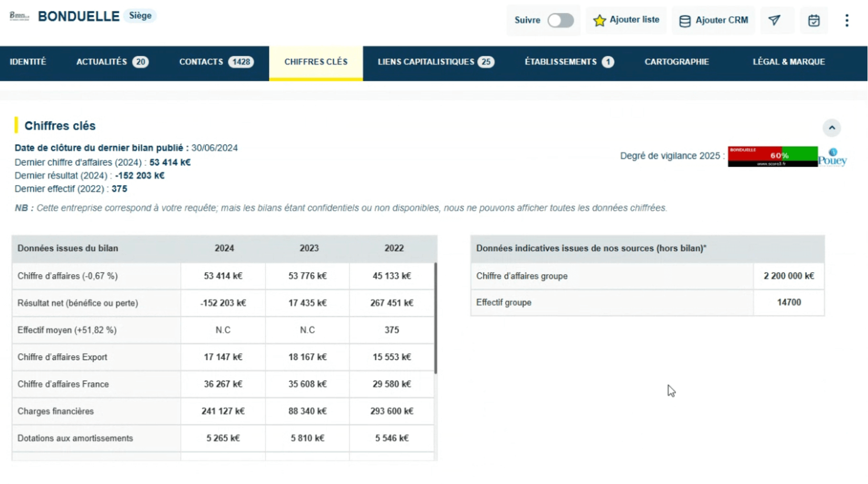Click group revenue value 2 200 000 k€
The height and width of the screenshot is (484, 868).
(x=789, y=276)
